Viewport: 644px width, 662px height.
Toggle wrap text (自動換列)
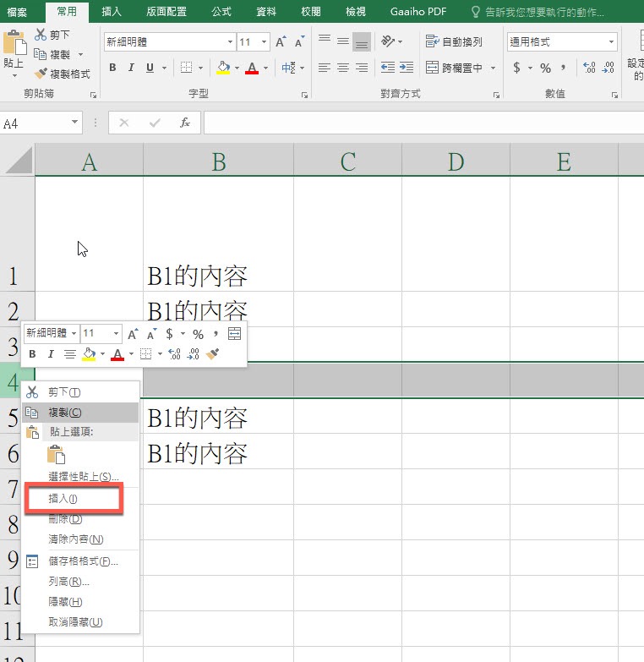pos(454,41)
